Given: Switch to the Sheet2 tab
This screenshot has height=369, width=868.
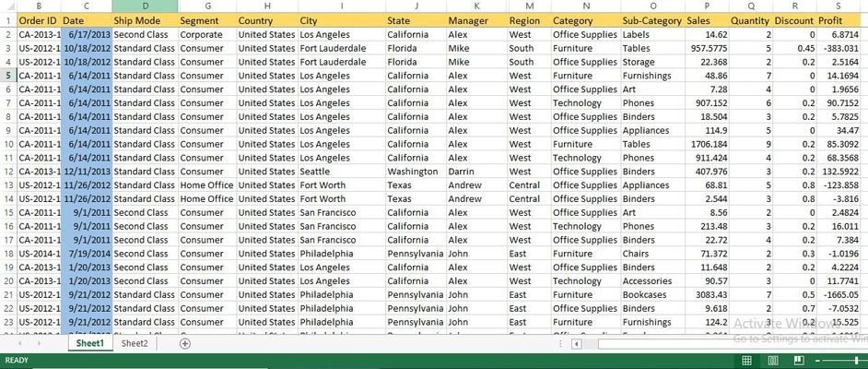Looking at the screenshot, I should click(135, 343).
